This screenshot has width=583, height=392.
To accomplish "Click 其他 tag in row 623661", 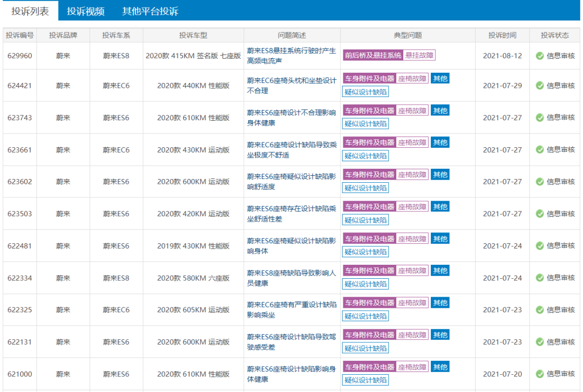I will click(440, 142).
